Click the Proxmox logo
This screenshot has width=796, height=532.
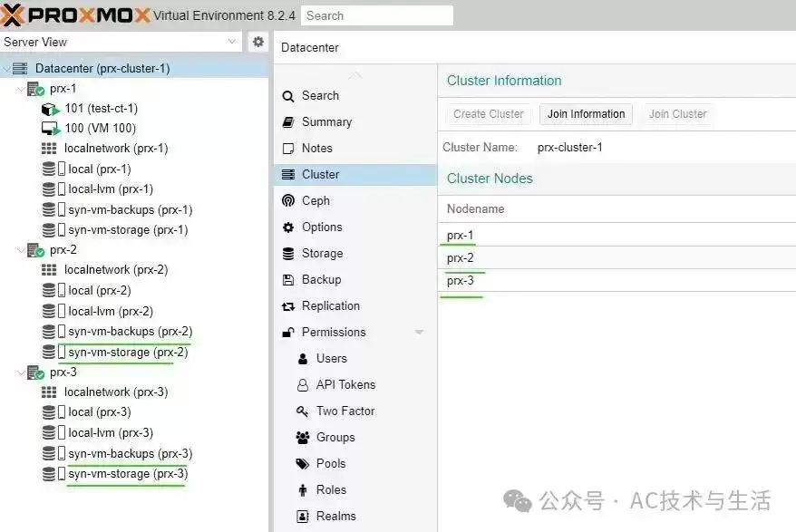75,15
